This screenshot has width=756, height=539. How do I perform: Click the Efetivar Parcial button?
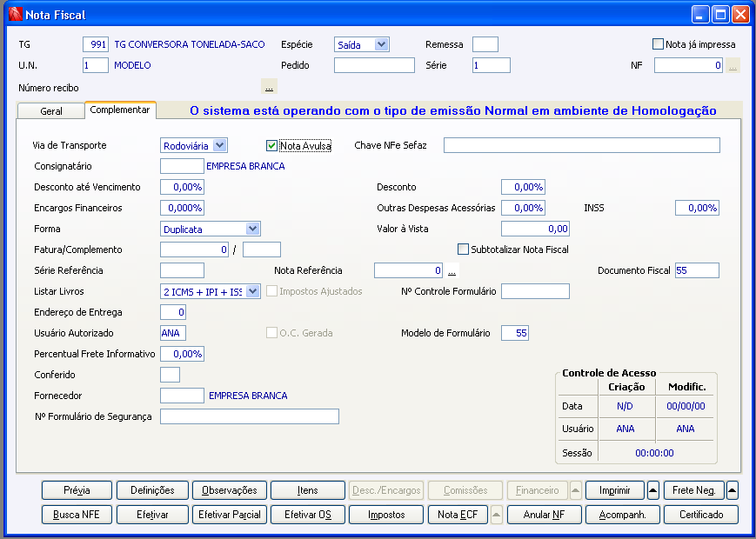pyautogui.click(x=230, y=515)
